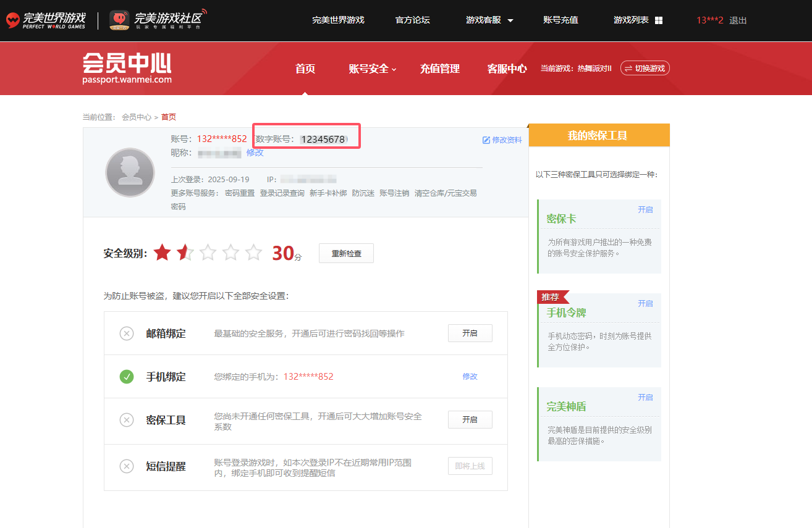This screenshot has width=812, height=528.
Task: Enable 完美神盾 via its 开启 link
Action: [645, 398]
